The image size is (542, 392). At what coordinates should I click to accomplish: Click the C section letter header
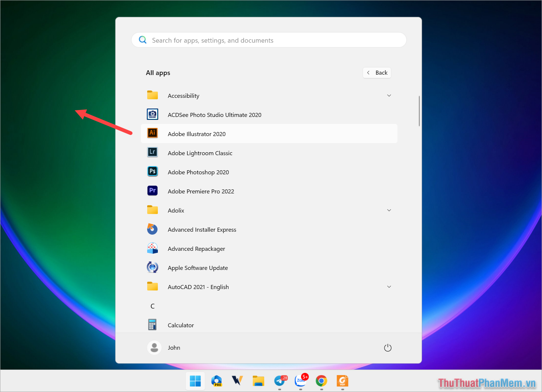[x=152, y=306]
